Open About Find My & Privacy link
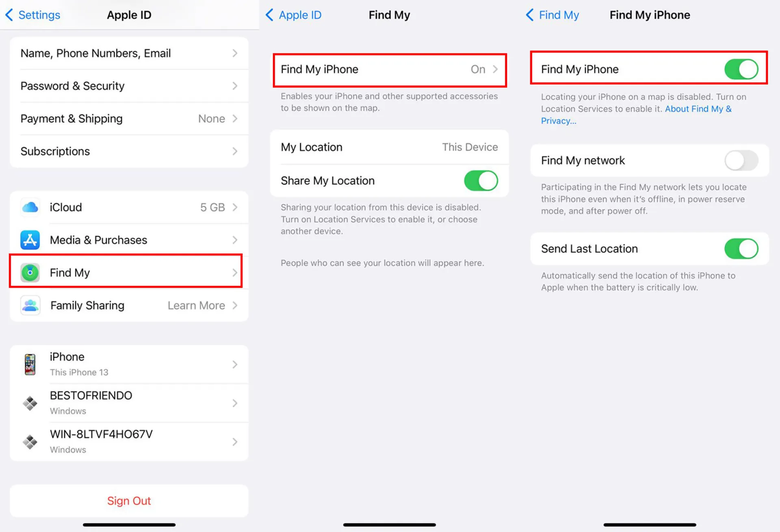Screen dimensions: 780x532 (x=637, y=115)
